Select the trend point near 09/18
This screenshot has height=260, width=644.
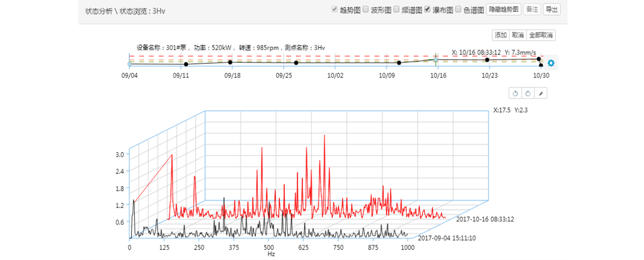230,62
